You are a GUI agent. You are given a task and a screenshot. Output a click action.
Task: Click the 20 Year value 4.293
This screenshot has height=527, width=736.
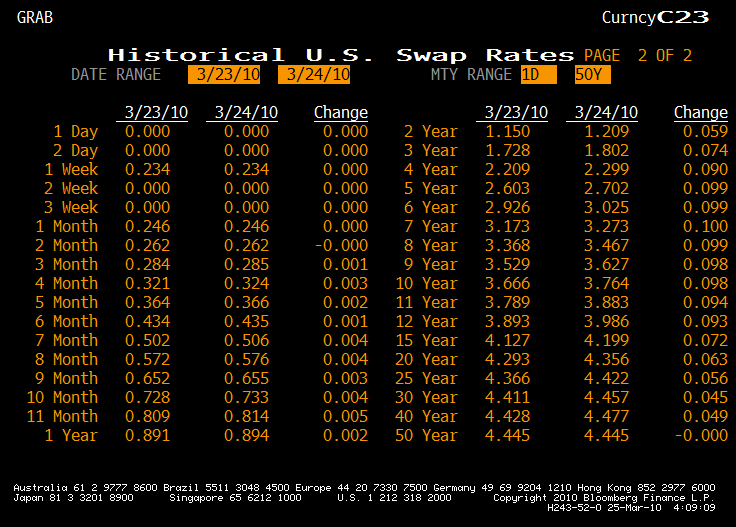[507, 359]
